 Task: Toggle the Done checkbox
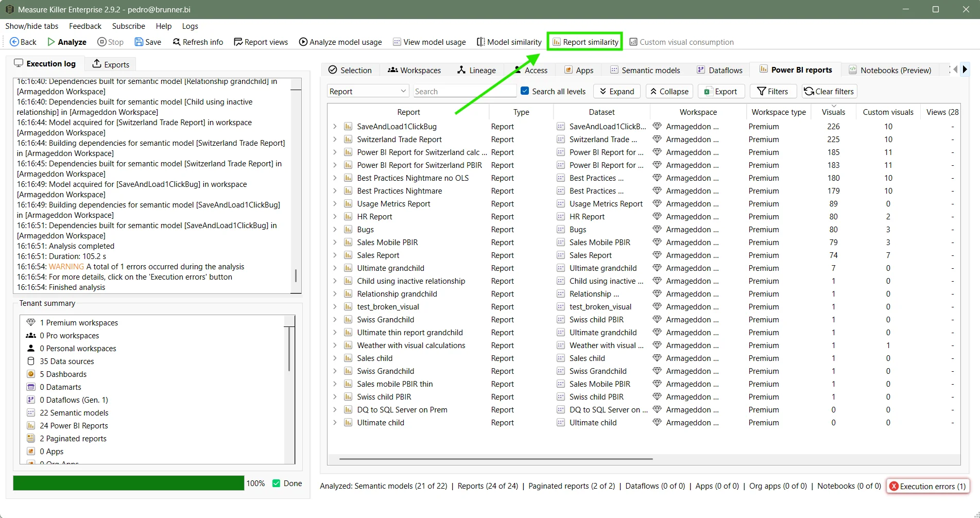click(276, 483)
